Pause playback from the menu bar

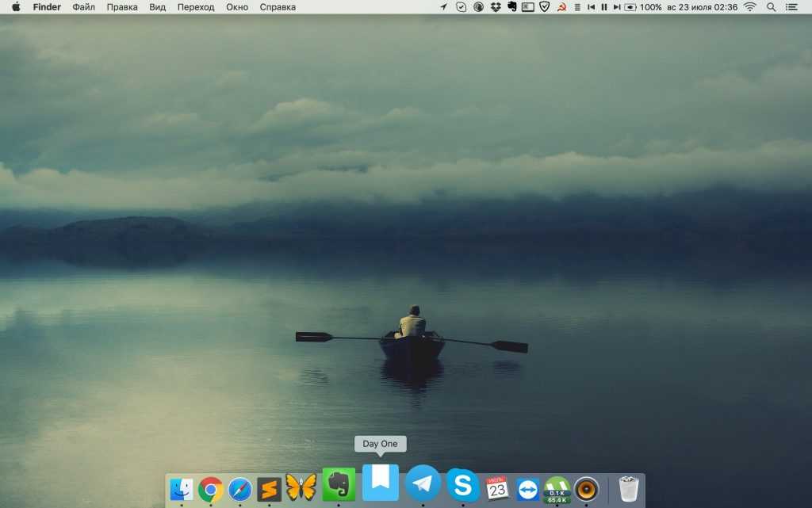(x=603, y=7)
